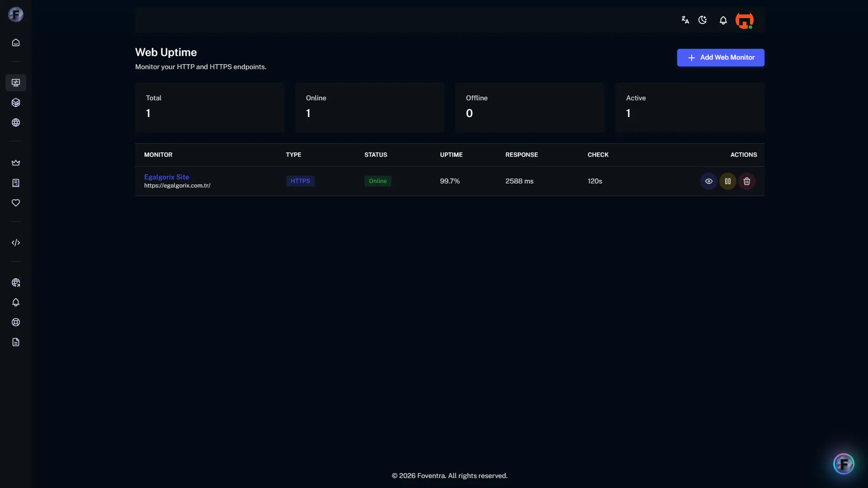Click the 120s check interval value
This screenshot has height=488, width=868.
pos(595,181)
